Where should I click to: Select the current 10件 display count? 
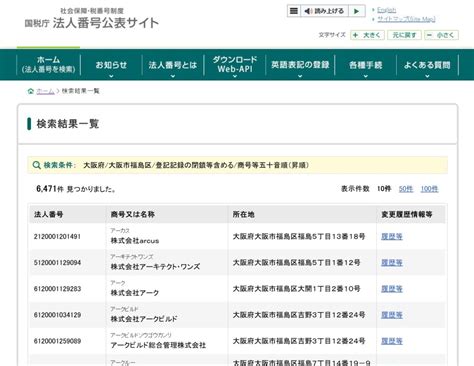[x=384, y=189]
